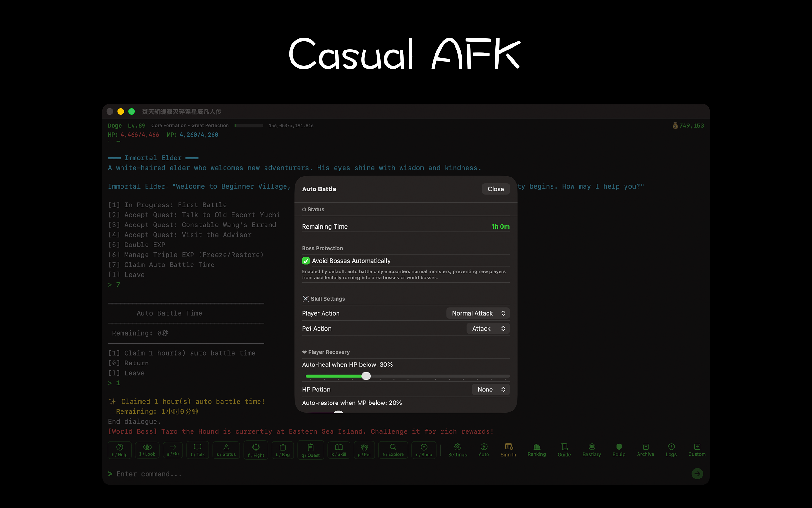
Task: Open the p / Pet paw button
Action: pos(364,450)
